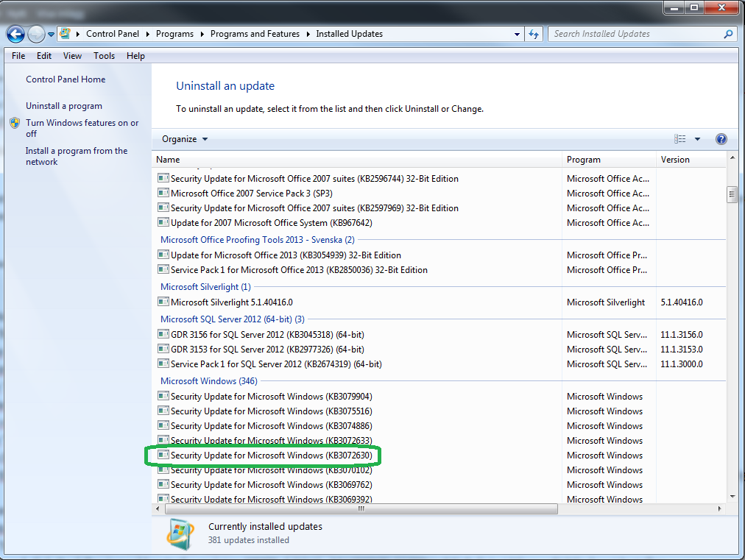Screen dimensions: 745x560
Task: Open the address bar history dropdown
Action: click(x=519, y=34)
